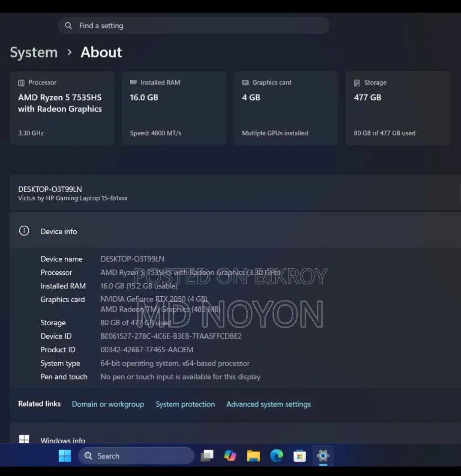The width and height of the screenshot is (461, 476).
Task: Select 16.0 GB (15.2 GB usable) value
Action: 139,286
